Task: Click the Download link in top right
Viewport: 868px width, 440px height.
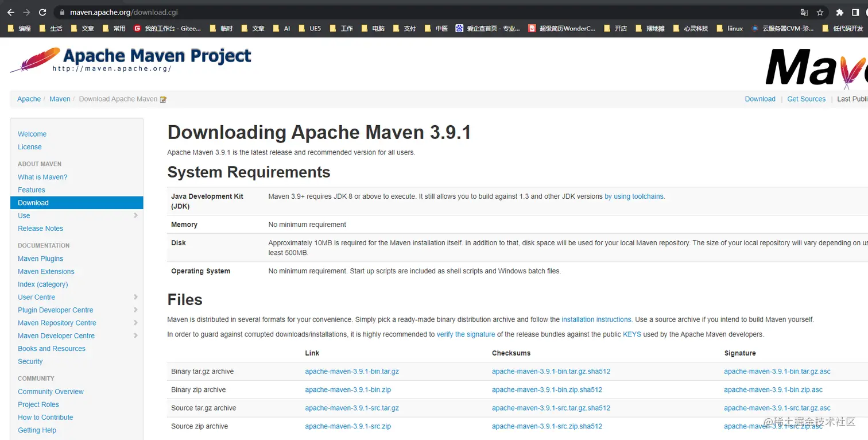Action: tap(760, 99)
